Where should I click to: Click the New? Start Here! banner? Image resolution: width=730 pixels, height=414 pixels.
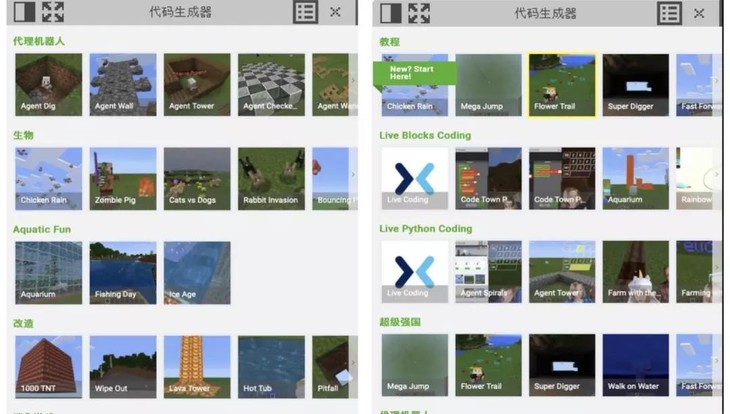(413, 73)
